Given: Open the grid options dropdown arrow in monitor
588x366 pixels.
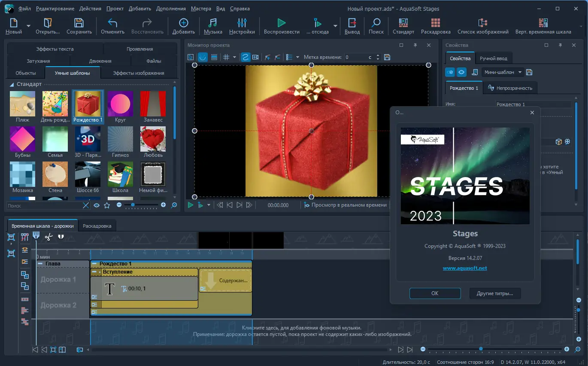Looking at the screenshot, I should 234,57.
